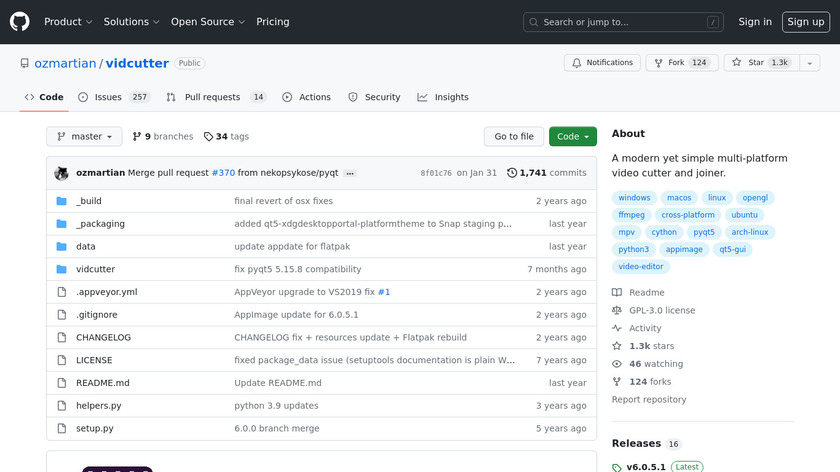Viewport: 840px width, 472px height.
Task: Click the CHANGELOG file icon
Action: [62, 338]
